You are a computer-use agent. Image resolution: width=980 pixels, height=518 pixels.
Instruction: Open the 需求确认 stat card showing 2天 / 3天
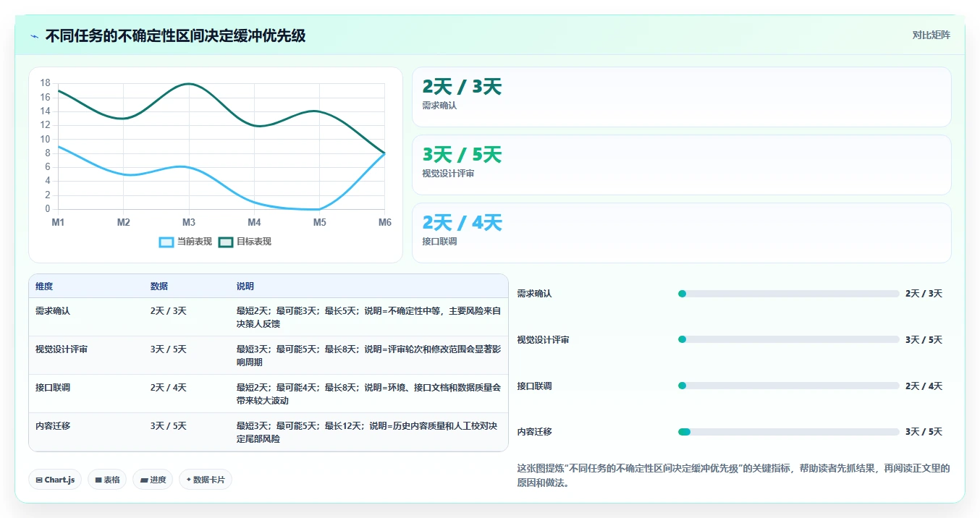[682, 97]
